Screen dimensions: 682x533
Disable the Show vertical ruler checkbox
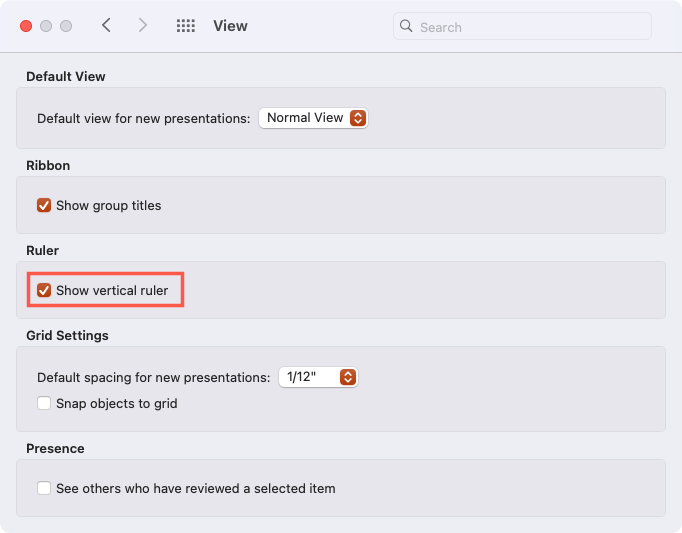click(x=44, y=290)
